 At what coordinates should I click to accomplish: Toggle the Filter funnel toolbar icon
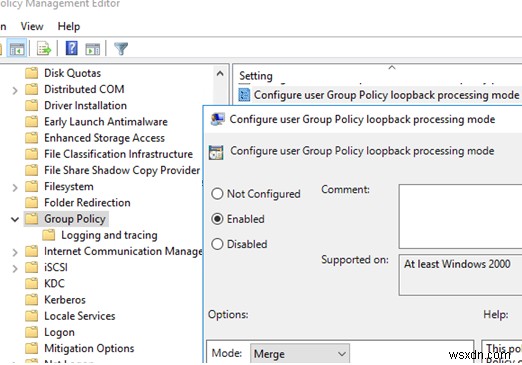(x=121, y=49)
